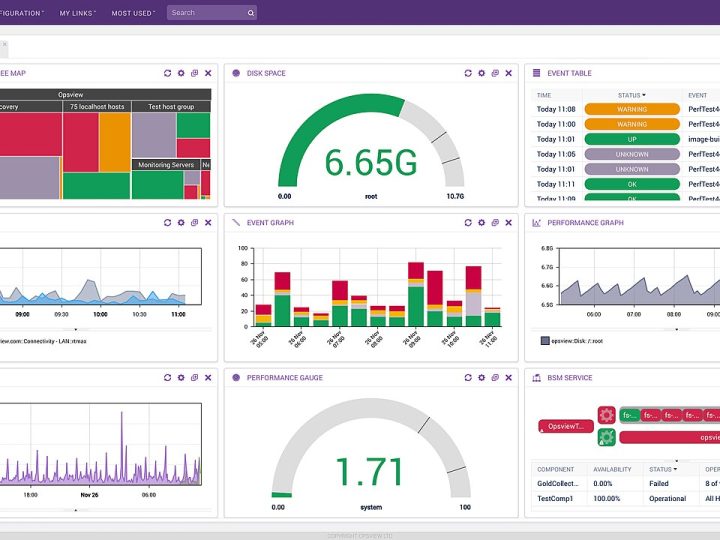Sort Event Table by Status column
Viewport: 720px width, 540px height.
coord(632,95)
